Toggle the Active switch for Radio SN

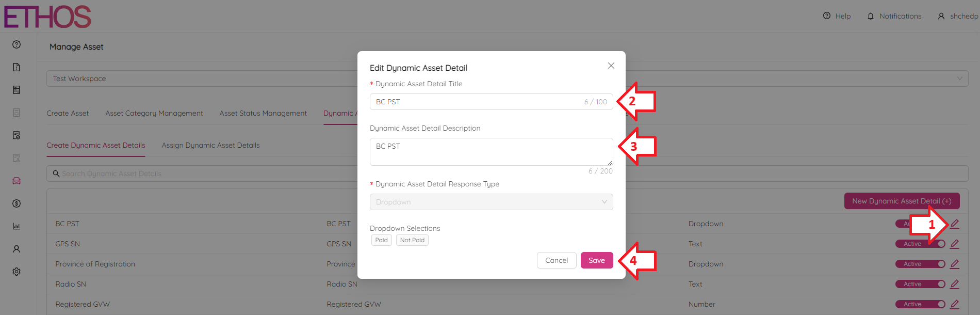click(920, 283)
